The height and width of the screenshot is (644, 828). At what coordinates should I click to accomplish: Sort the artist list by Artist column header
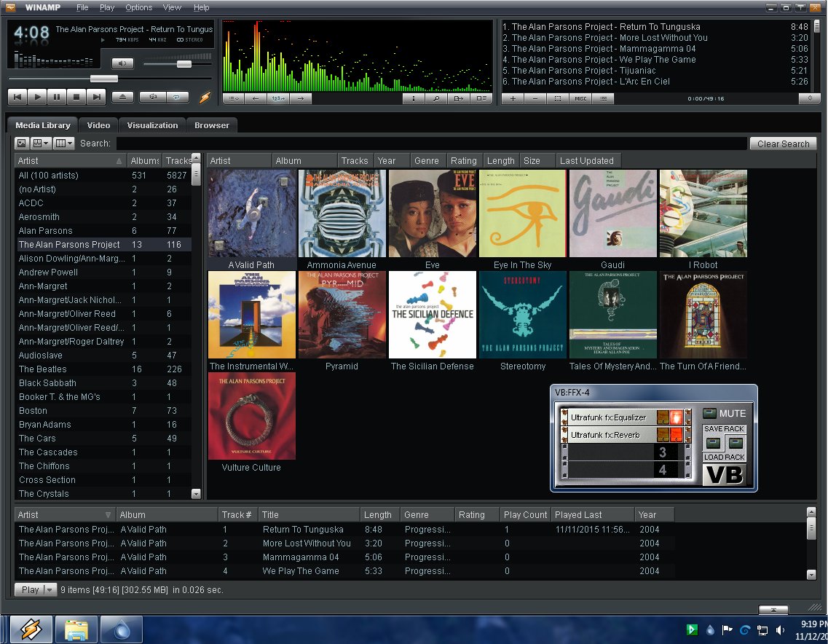(x=70, y=160)
